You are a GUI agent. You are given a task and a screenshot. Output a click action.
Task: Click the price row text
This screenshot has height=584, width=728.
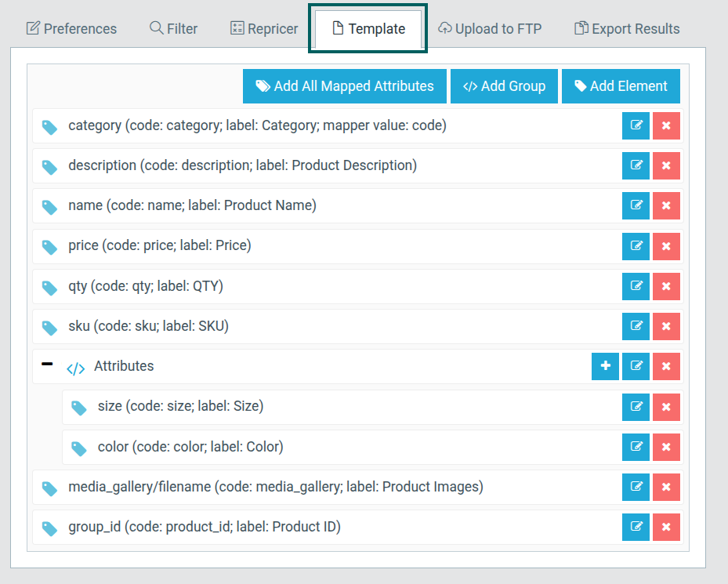tap(160, 246)
